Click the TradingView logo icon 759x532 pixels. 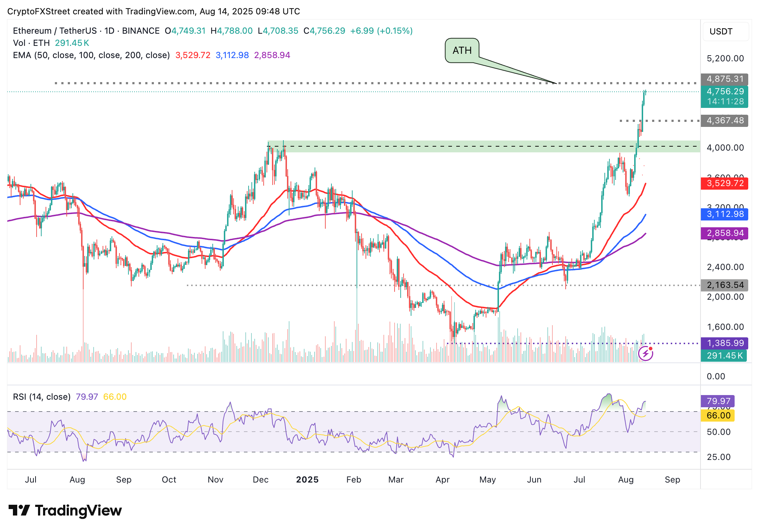pos(19,510)
